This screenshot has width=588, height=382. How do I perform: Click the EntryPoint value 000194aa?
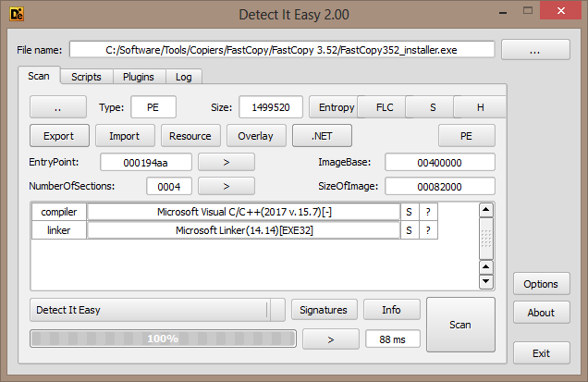coord(146,163)
